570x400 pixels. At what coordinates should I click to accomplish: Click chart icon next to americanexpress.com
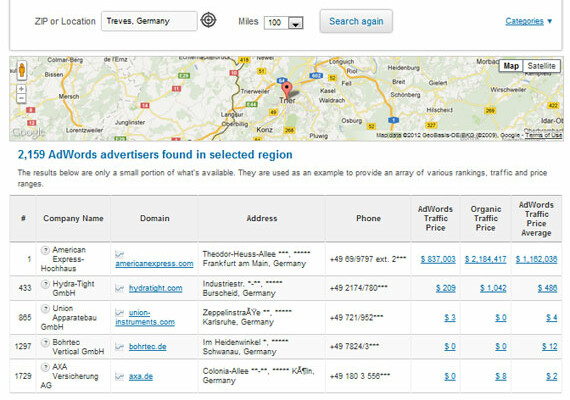tap(120, 254)
